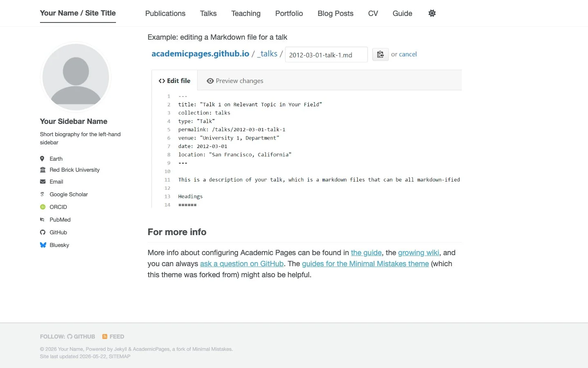Click the green ORCID icon
The height and width of the screenshot is (368, 588).
[43, 207]
